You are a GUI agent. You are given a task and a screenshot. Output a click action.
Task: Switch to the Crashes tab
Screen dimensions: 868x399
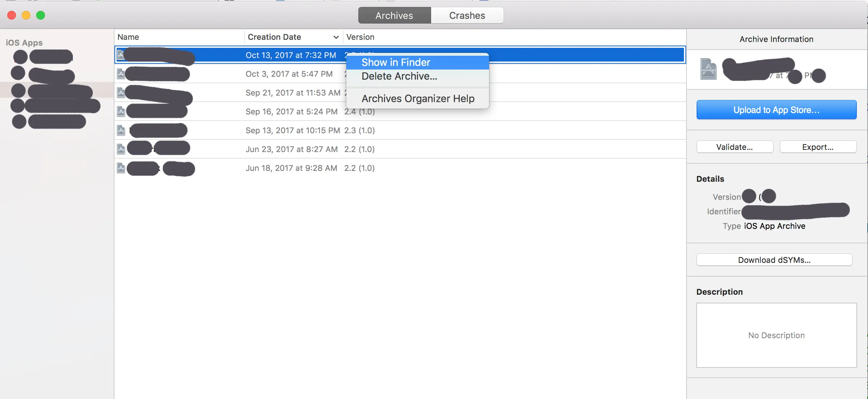pos(467,16)
